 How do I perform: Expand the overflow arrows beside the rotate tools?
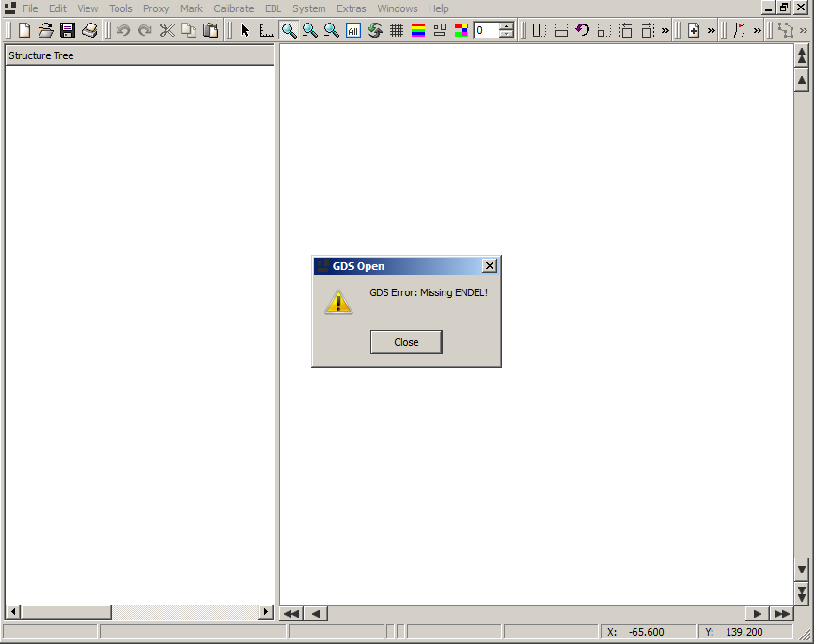(664, 30)
